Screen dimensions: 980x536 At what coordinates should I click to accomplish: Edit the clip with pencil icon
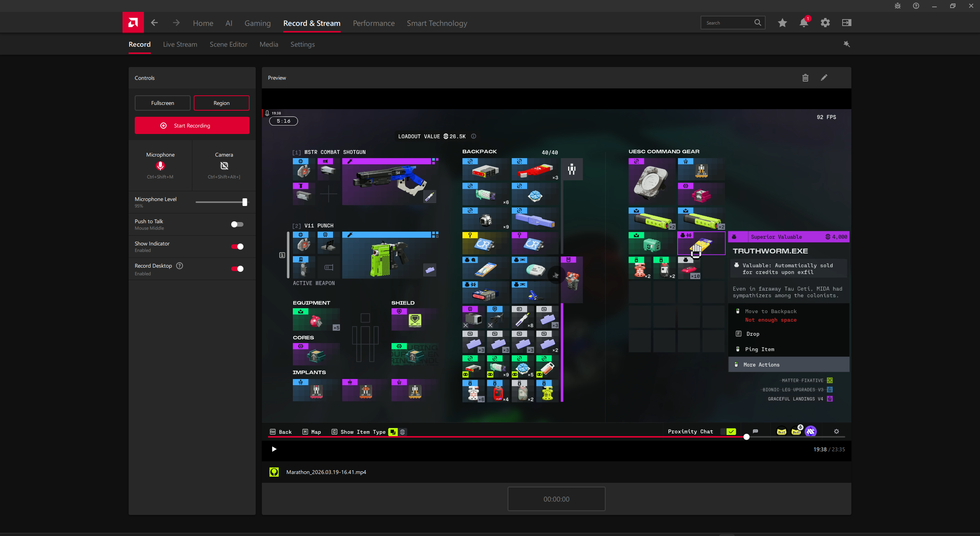(824, 78)
